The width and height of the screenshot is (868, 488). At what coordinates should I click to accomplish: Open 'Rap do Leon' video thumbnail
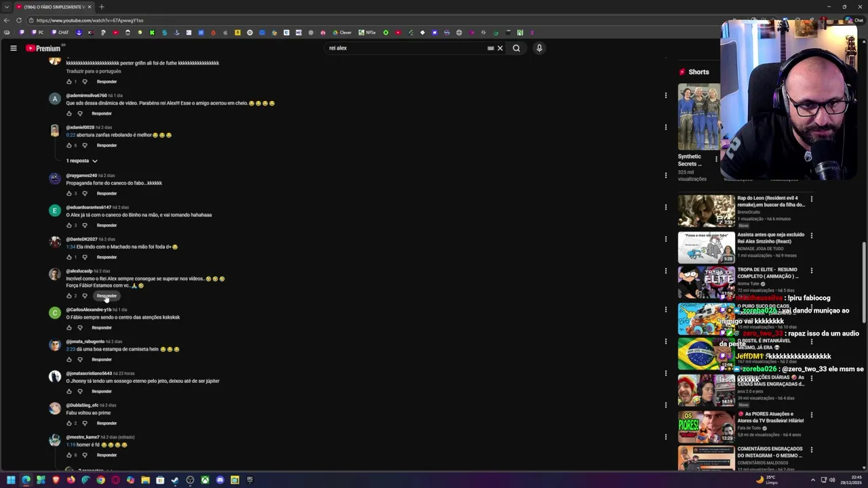tap(706, 211)
